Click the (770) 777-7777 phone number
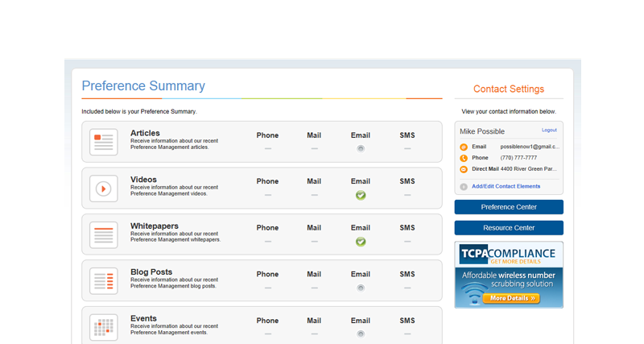Screen dimensions: 644x344 518,158
